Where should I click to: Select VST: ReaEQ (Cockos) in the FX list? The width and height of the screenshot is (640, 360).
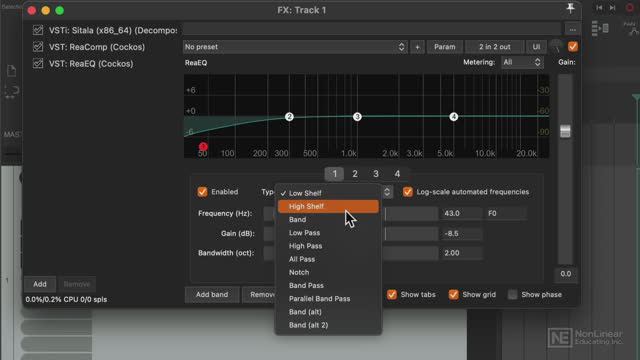coord(91,64)
